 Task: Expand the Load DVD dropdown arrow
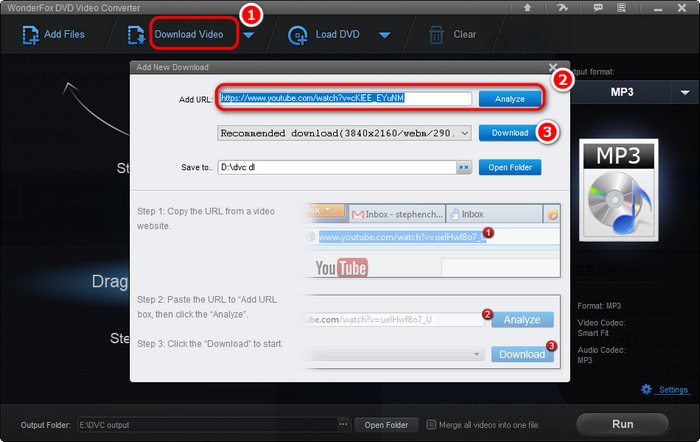[385, 35]
